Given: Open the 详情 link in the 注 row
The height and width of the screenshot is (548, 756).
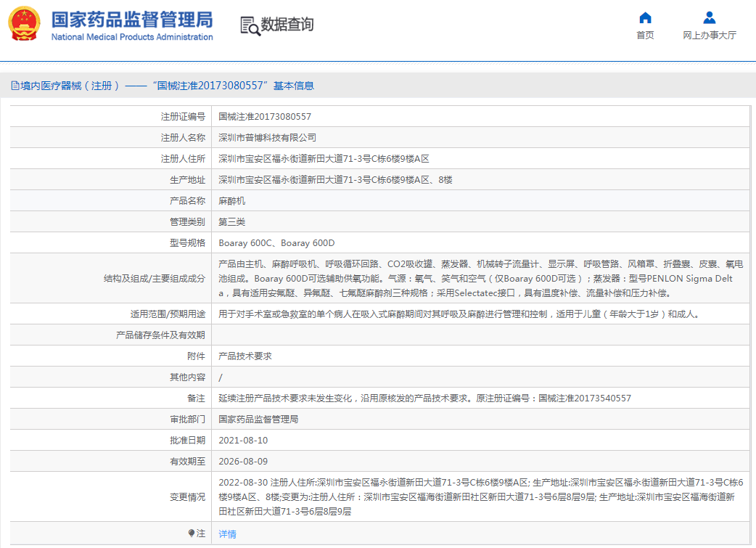Looking at the screenshot, I should pyautogui.click(x=227, y=534).
